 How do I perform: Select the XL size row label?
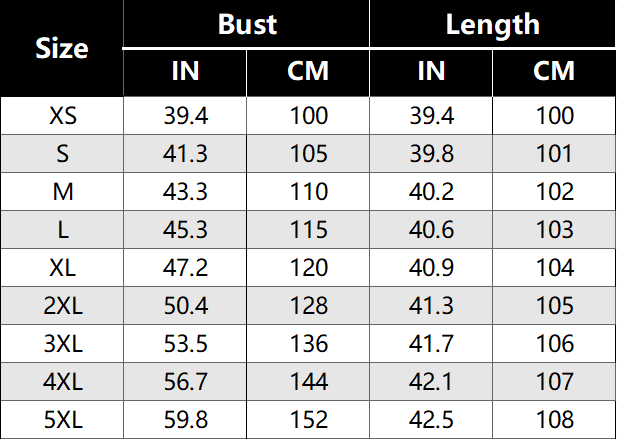[x=62, y=268]
